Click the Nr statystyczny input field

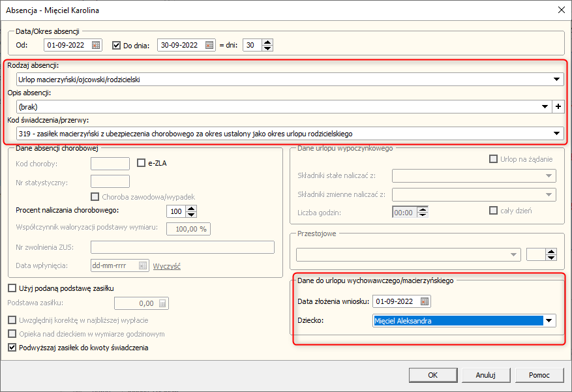click(110, 181)
